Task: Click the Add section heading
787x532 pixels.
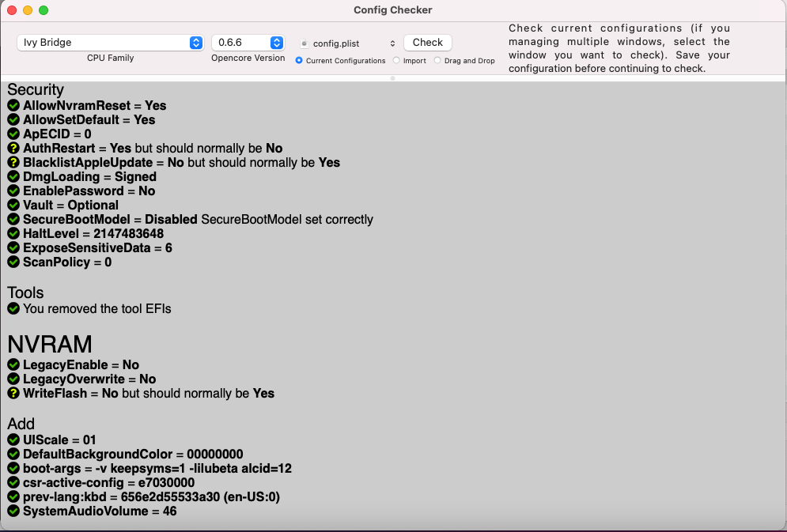Action: pos(21,424)
